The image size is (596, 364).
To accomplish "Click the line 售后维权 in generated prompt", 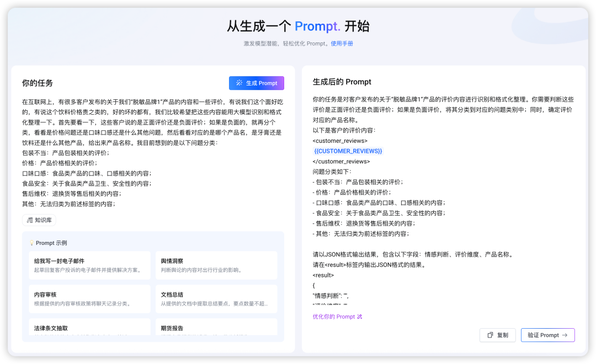I will (x=364, y=223).
